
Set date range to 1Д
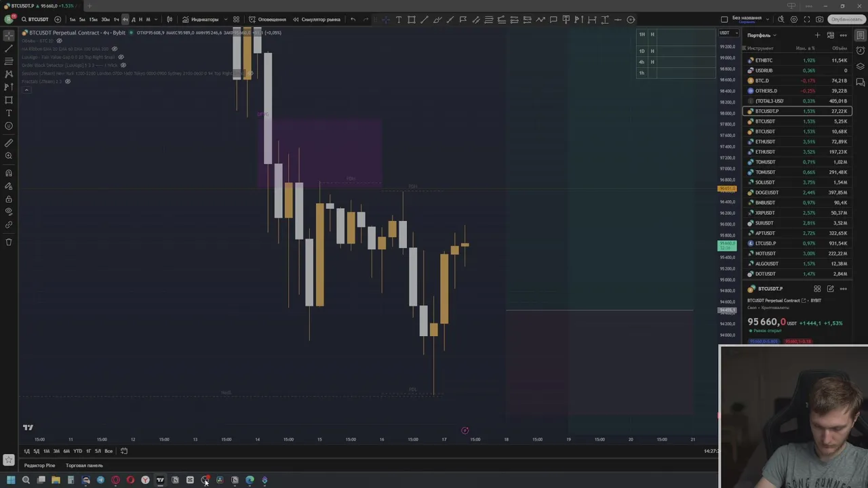(x=26, y=451)
